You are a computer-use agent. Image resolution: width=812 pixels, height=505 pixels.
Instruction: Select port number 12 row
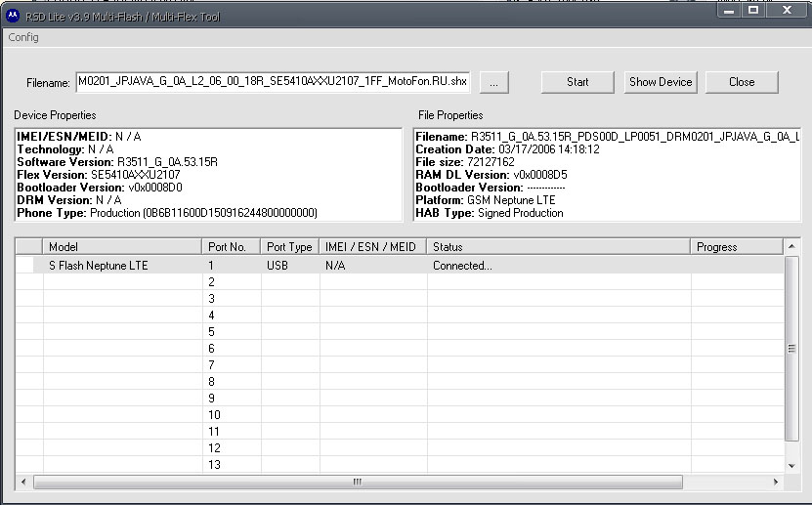400,447
